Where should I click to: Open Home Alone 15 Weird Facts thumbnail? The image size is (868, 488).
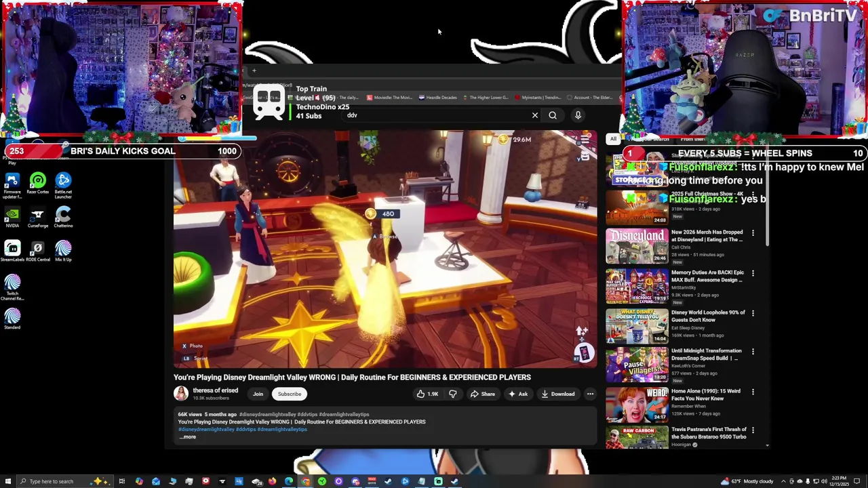pyautogui.click(x=637, y=405)
